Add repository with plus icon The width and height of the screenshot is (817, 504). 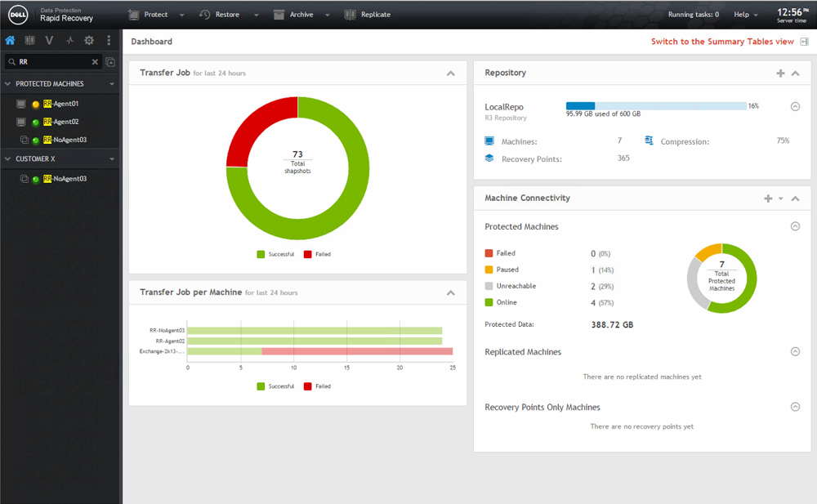click(x=780, y=73)
